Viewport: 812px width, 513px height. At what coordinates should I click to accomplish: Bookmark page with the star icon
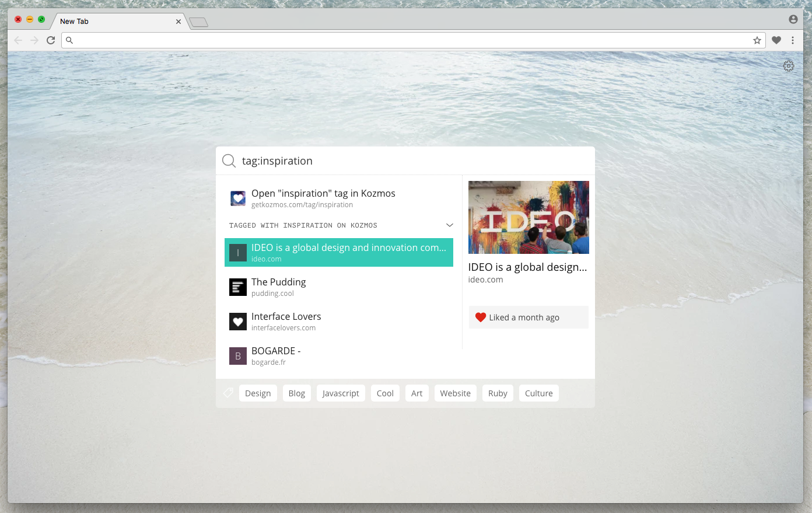pos(757,40)
